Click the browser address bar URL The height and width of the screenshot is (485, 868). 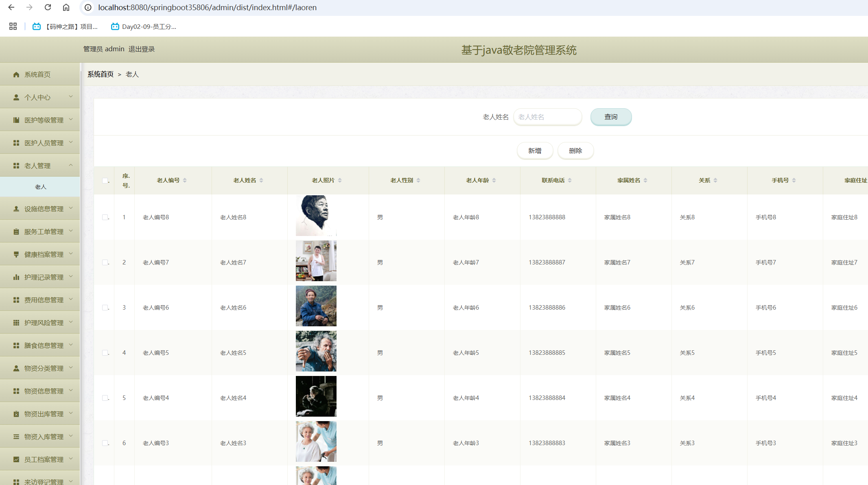click(207, 7)
